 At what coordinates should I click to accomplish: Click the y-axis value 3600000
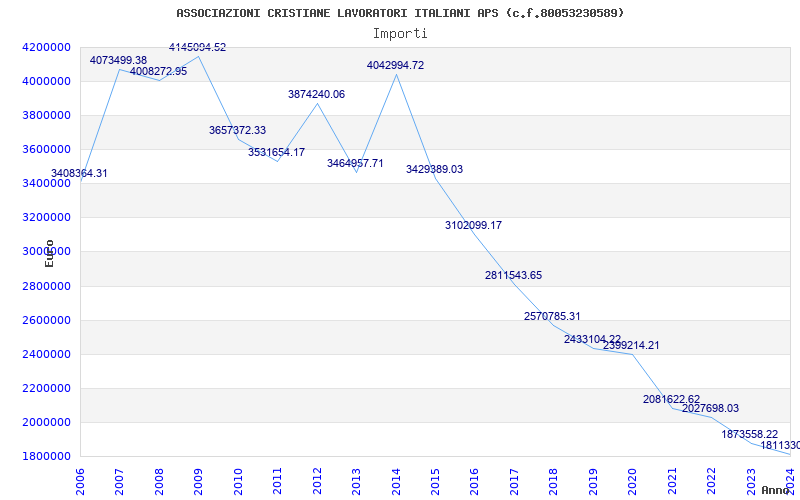[x=46, y=149]
